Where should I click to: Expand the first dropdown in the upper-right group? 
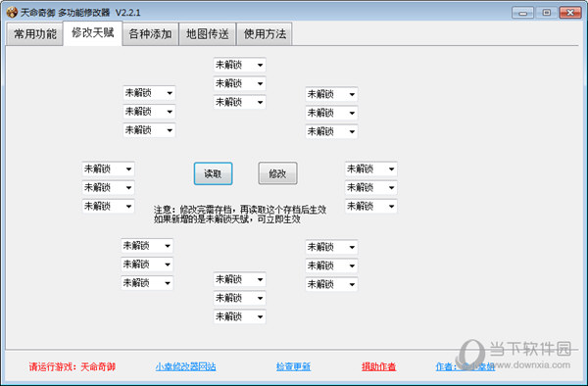[x=331, y=94]
